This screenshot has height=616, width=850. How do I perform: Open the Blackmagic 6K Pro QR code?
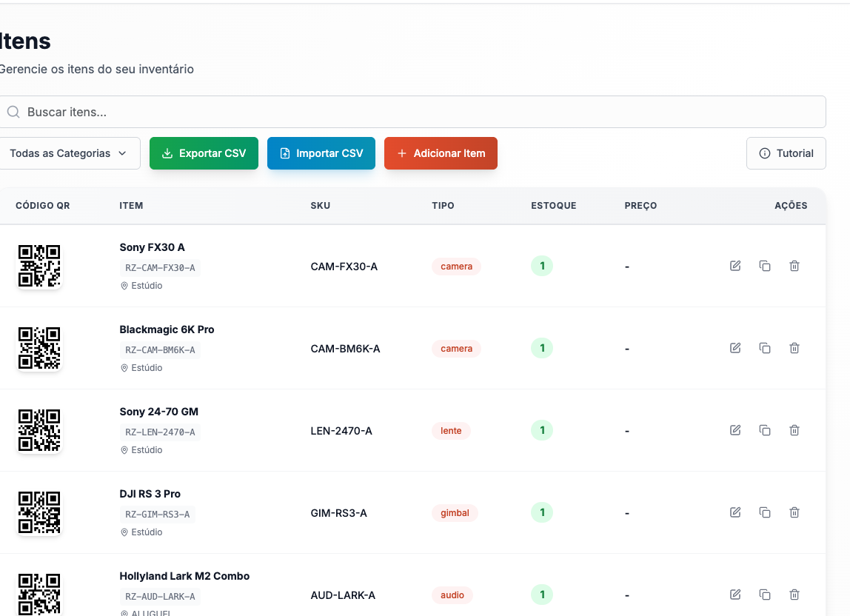pyautogui.click(x=39, y=348)
